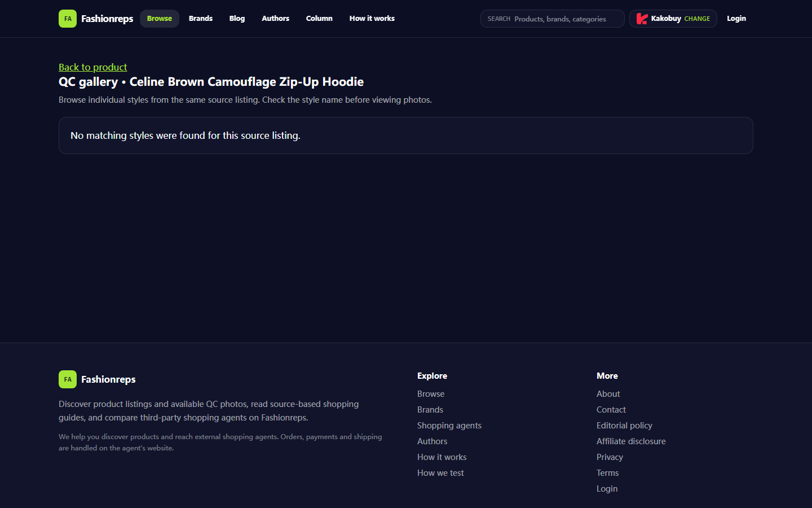Viewport: 812px width, 508px height.
Task: Open Authors link in footer Explore list
Action: coord(432,441)
